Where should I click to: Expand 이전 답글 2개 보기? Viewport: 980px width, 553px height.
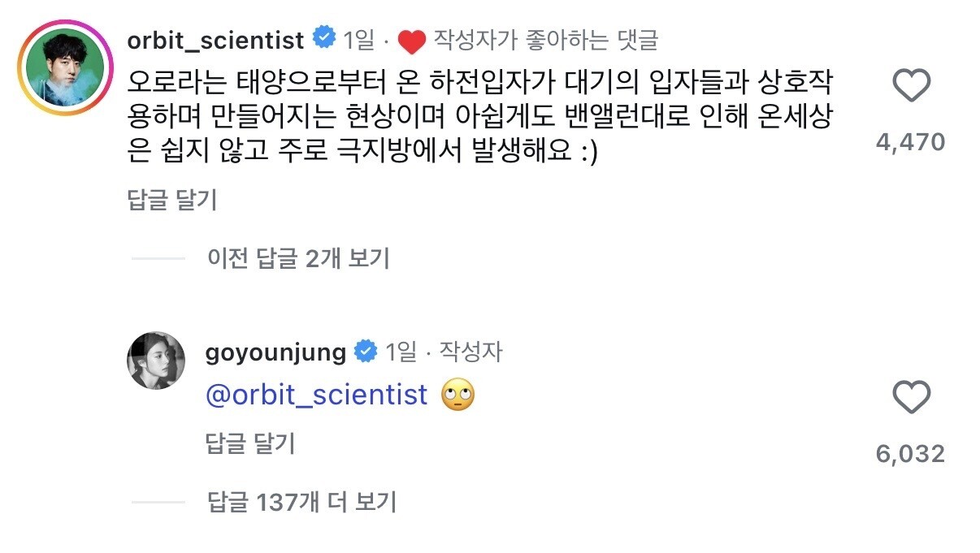(298, 258)
